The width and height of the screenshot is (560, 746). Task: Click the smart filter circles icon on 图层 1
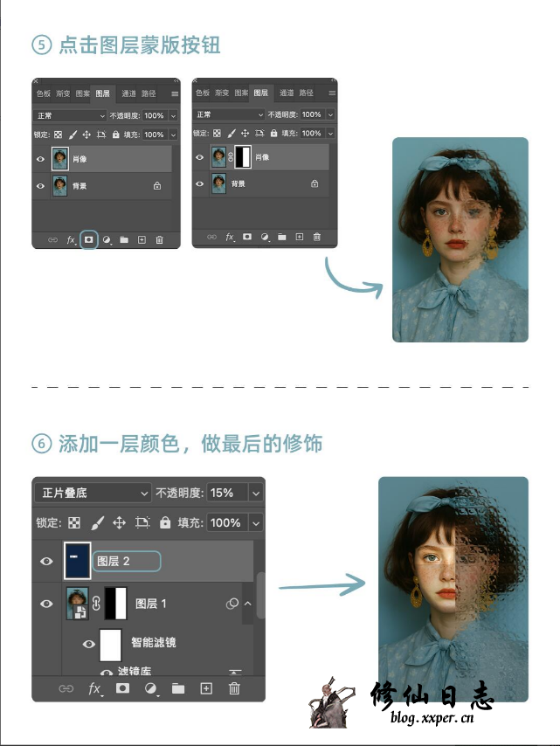pos(232,604)
